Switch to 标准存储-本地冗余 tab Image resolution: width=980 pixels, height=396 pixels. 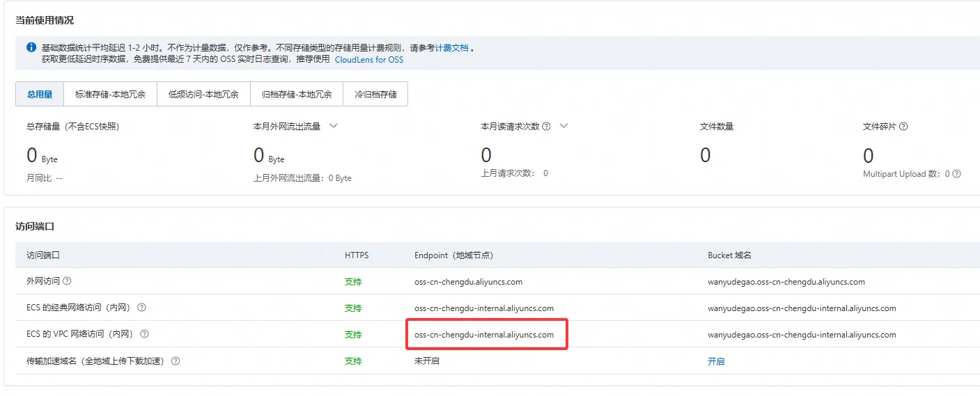tap(110, 94)
